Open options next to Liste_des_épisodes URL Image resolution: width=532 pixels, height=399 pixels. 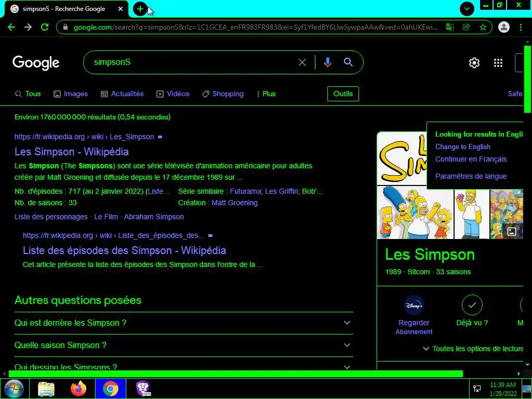coord(210,235)
